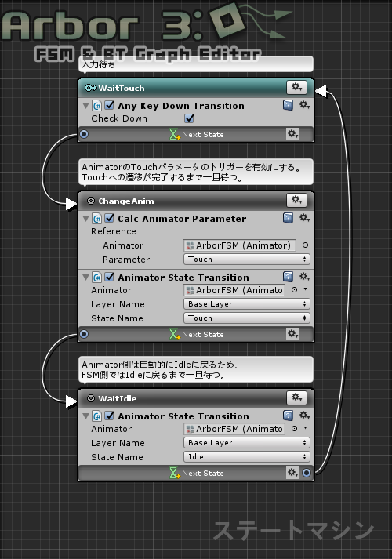Select the WaitIdle state header
Image resolution: width=392 pixels, height=559 pixels.
point(196,398)
